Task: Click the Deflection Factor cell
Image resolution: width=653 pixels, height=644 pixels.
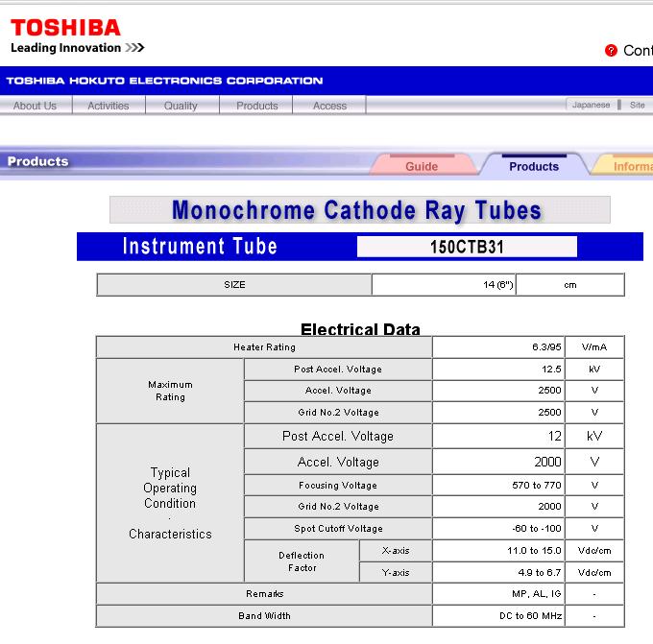Action: pos(302,561)
